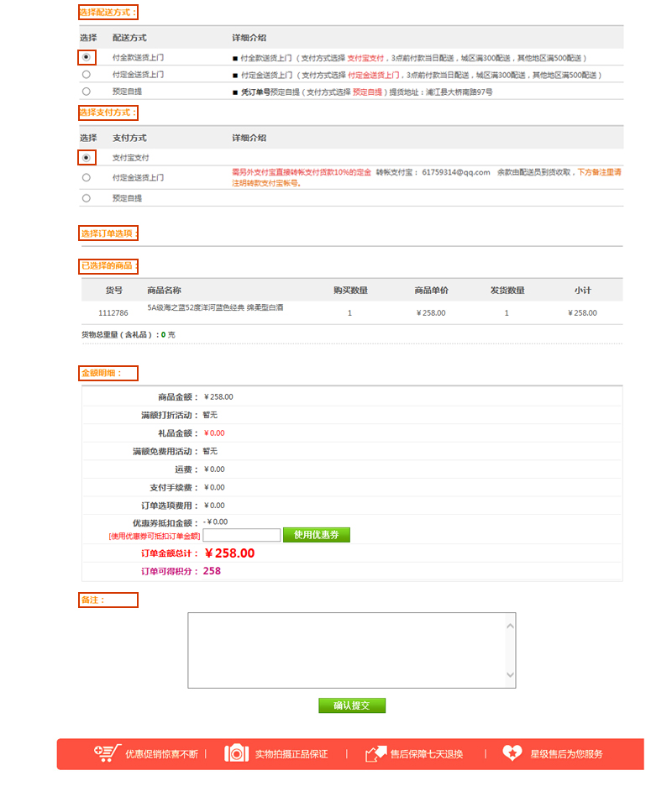Click the up arrow in remarks box scrollbar

[x=510, y=624]
